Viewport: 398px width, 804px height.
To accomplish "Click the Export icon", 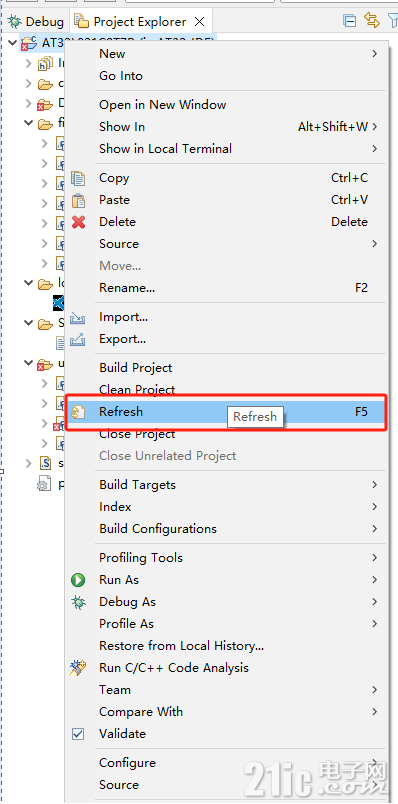I will coord(77,339).
